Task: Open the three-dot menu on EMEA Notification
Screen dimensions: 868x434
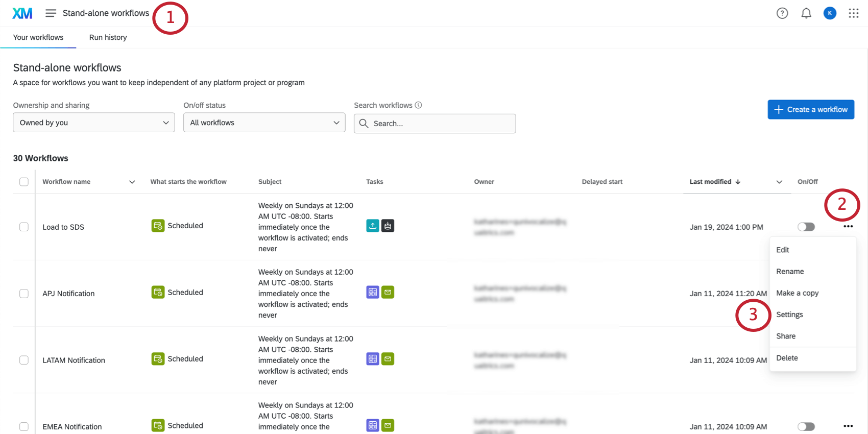Action: pos(848,426)
